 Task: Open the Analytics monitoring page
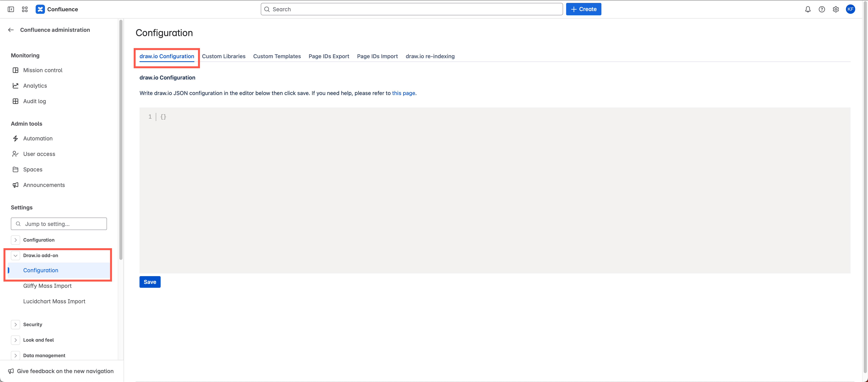pos(35,86)
